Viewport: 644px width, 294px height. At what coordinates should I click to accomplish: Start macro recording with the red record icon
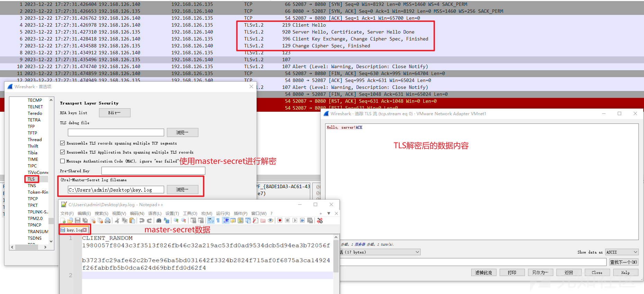(280, 220)
